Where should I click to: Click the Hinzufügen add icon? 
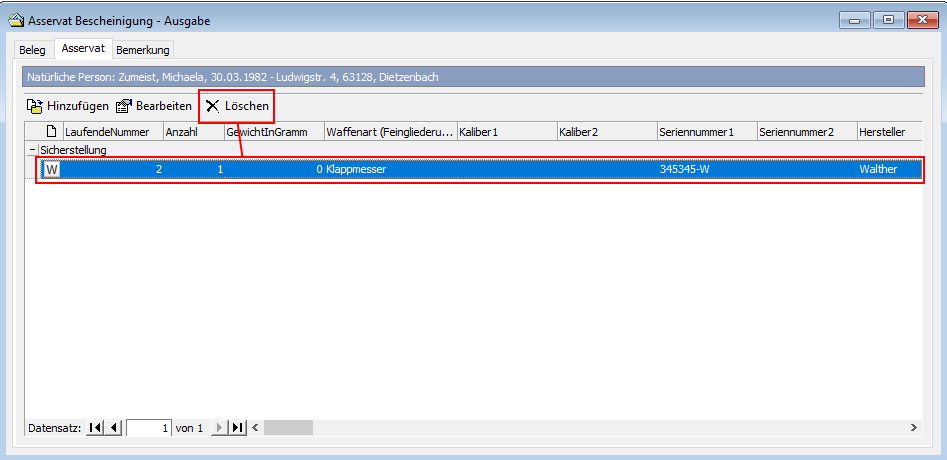click(35, 106)
